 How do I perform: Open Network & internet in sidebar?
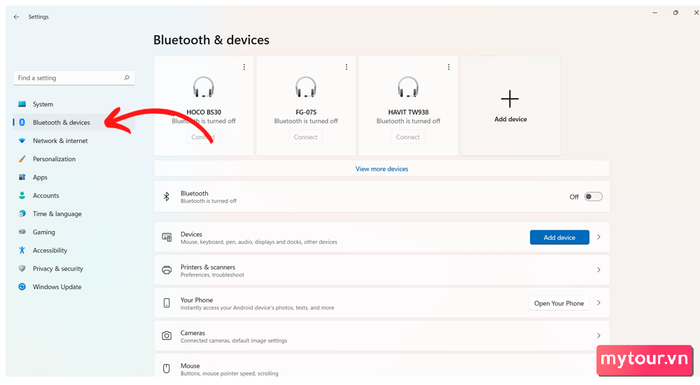coord(60,141)
